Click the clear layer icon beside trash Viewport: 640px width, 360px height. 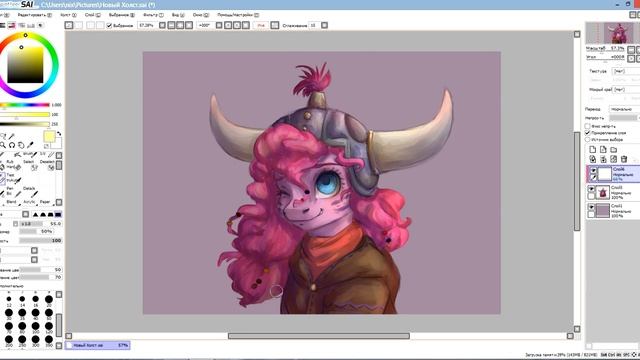coord(613,159)
